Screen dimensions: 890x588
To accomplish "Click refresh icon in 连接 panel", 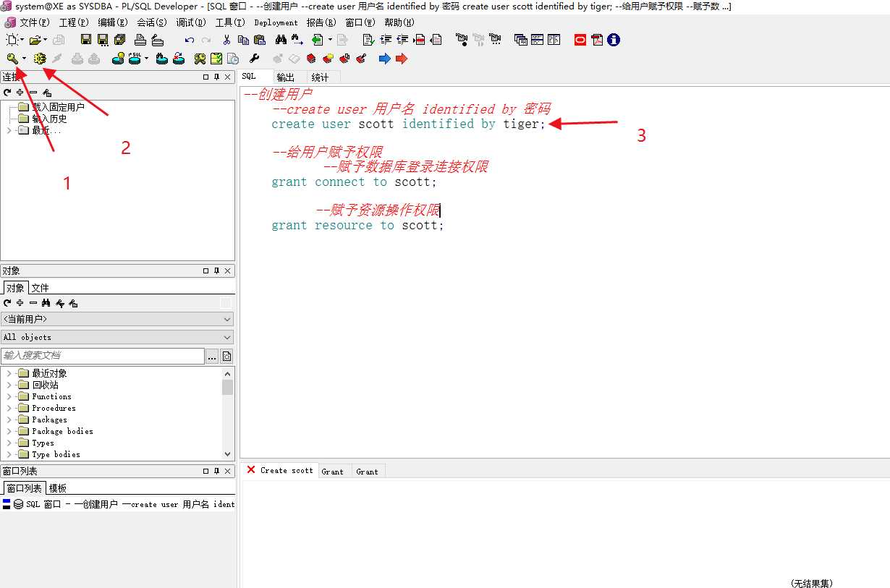I will (x=7, y=93).
